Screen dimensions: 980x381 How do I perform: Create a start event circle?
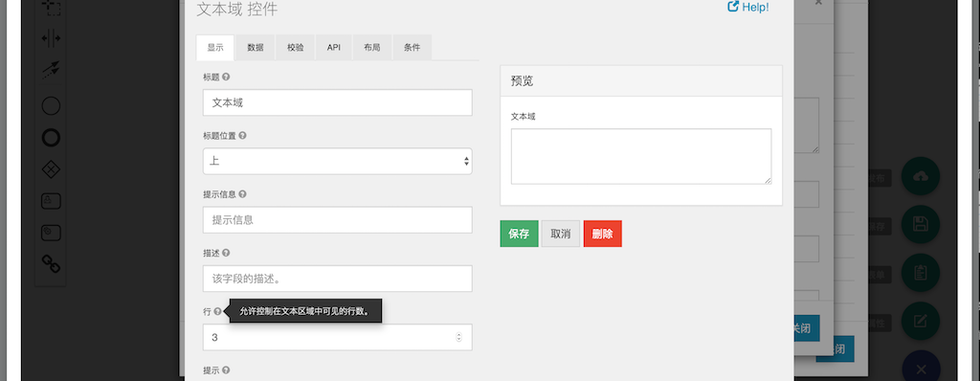[x=51, y=105]
